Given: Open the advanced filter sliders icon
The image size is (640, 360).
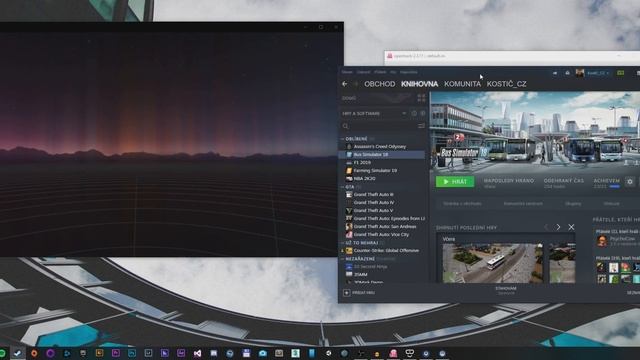Looking at the screenshot, I should [421, 126].
